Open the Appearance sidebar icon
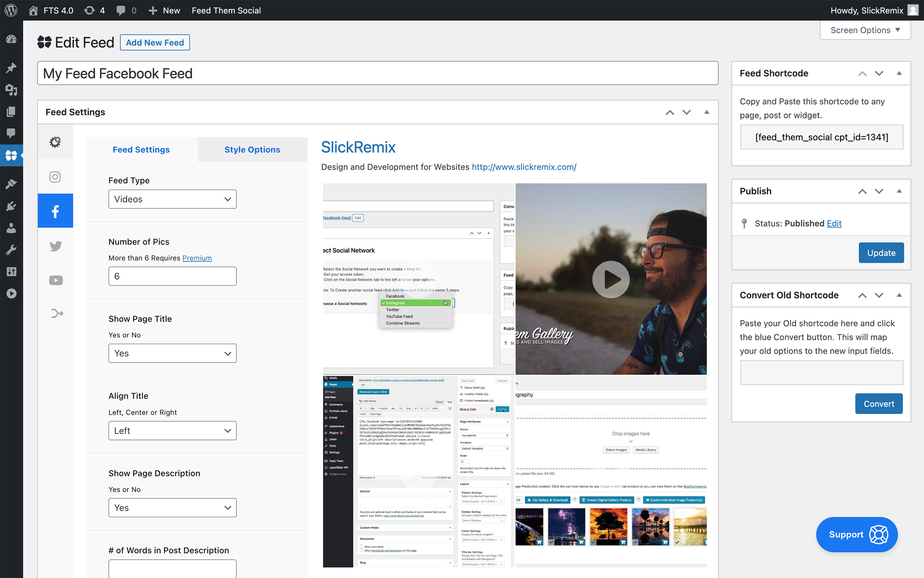 11,184
